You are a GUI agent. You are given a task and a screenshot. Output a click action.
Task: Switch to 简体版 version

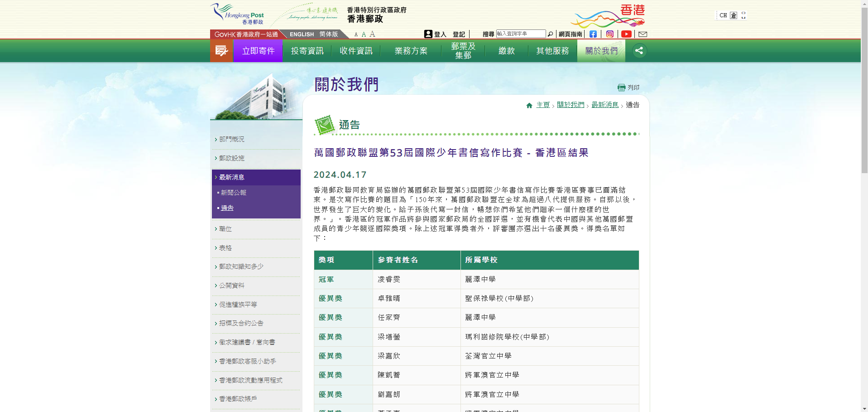tap(329, 34)
